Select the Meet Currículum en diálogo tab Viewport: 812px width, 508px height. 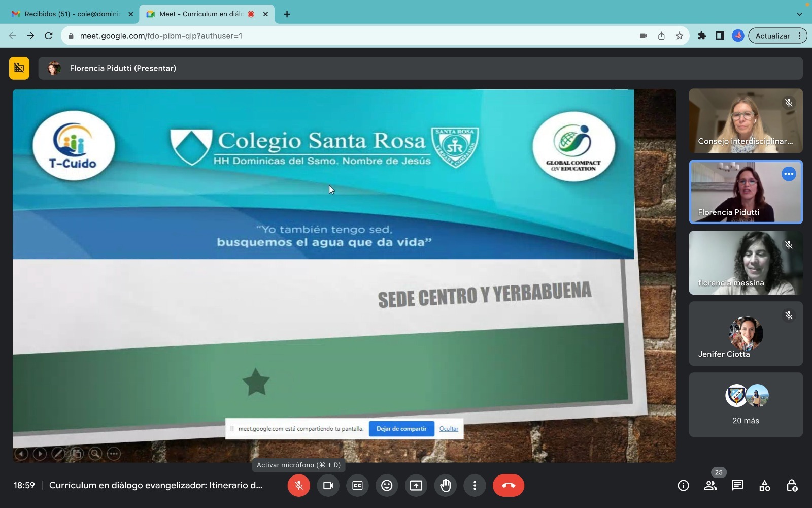pos(200,14)
